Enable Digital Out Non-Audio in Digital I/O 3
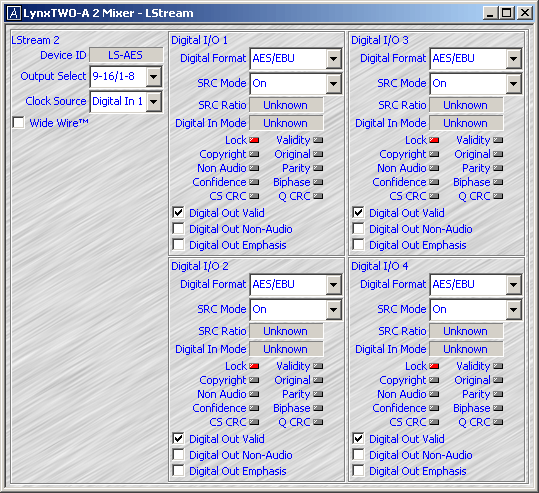 [358, 229]
